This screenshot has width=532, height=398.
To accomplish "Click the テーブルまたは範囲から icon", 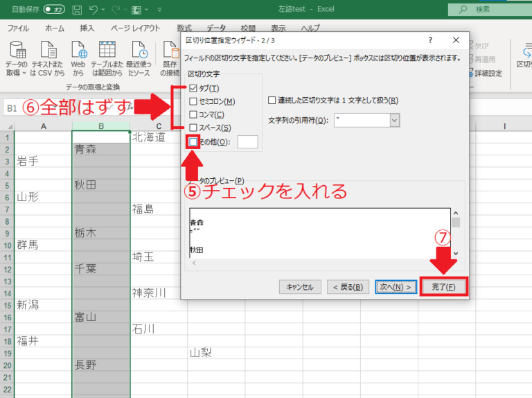I will click(107, 50).
